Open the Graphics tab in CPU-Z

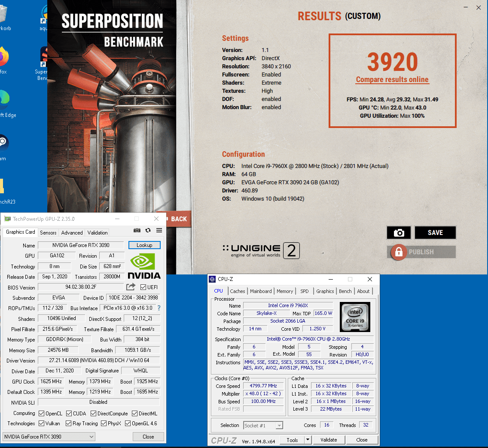tap(325, 291)
